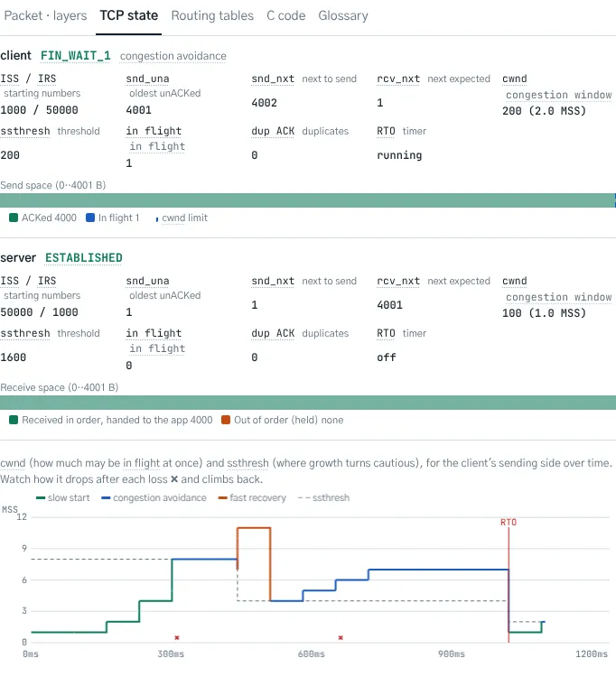The height and width of the screenshot is (677, 616).
Task: Click the client's congestion avoidance phase label
Action: point(173,56)
